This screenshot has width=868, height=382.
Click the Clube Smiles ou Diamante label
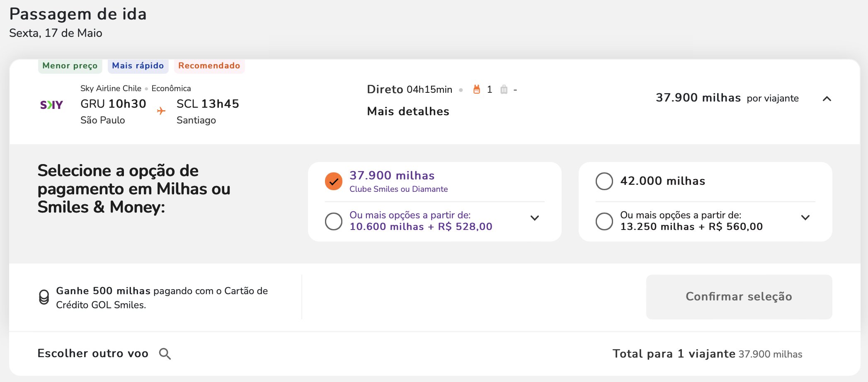click(399, 189)
